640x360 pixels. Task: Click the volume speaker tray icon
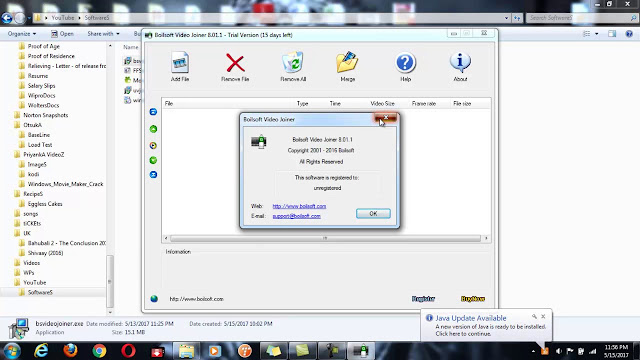click(559, 351)
